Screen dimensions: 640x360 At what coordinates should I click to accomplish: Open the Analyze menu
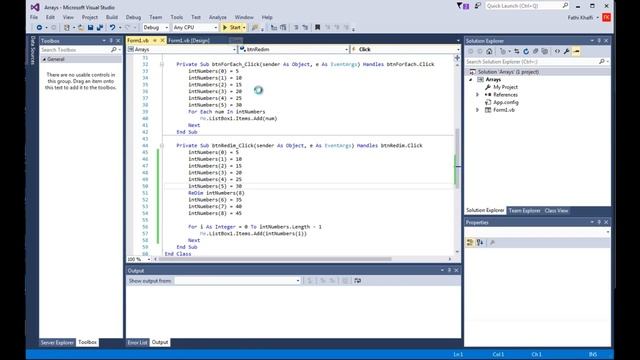[218, 17]
